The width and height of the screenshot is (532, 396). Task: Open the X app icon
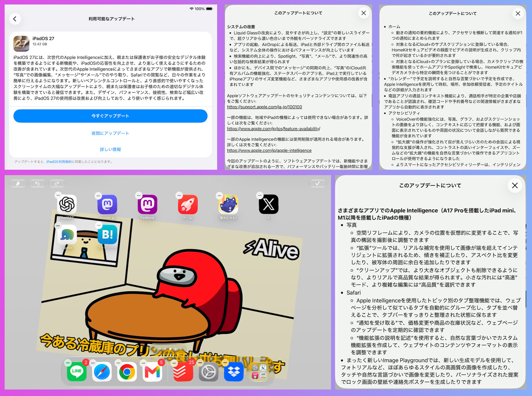[x=268, y=205]
